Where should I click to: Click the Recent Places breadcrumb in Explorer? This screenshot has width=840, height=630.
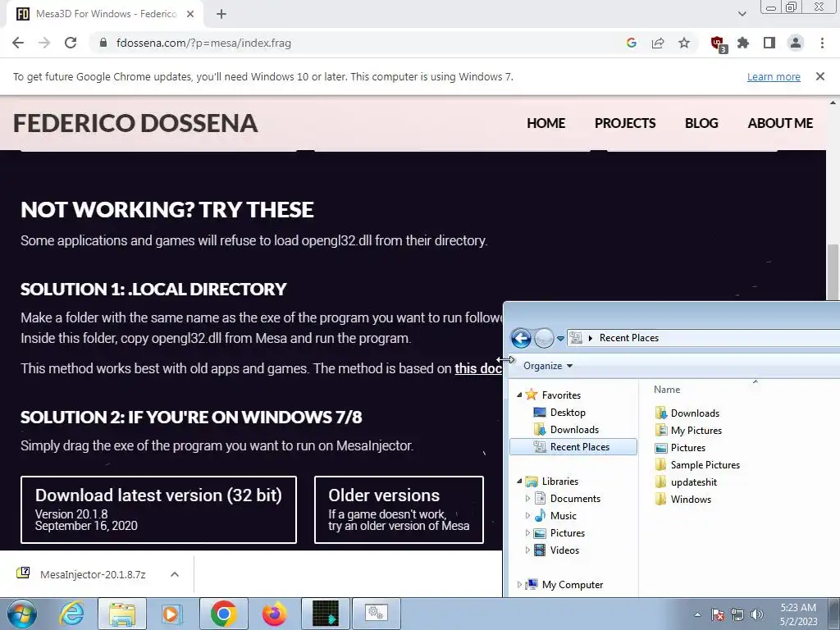click(629, 338)
